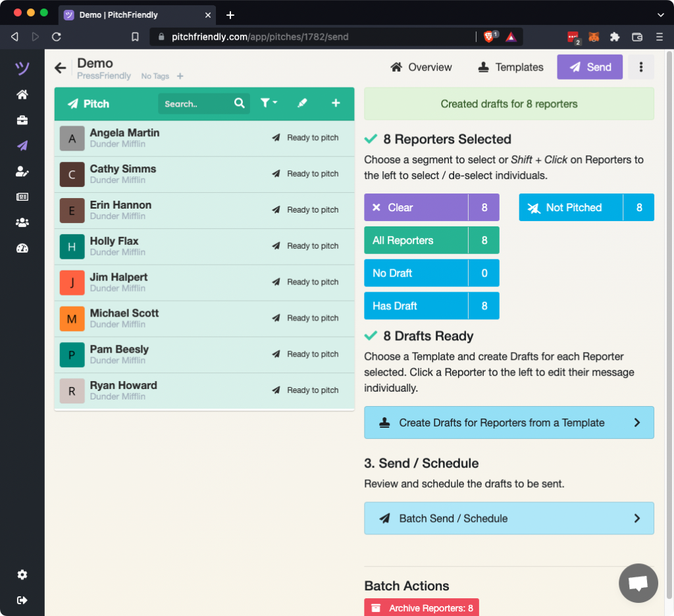Viewport: 674px width, 616px height.
Task: Open the briefcase icon in sidebar
Action: (22, 120)
